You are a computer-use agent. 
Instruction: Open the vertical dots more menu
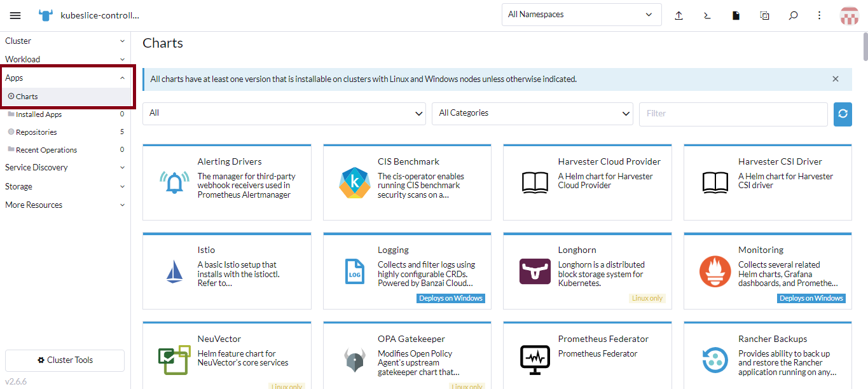(x=820, y=15)
